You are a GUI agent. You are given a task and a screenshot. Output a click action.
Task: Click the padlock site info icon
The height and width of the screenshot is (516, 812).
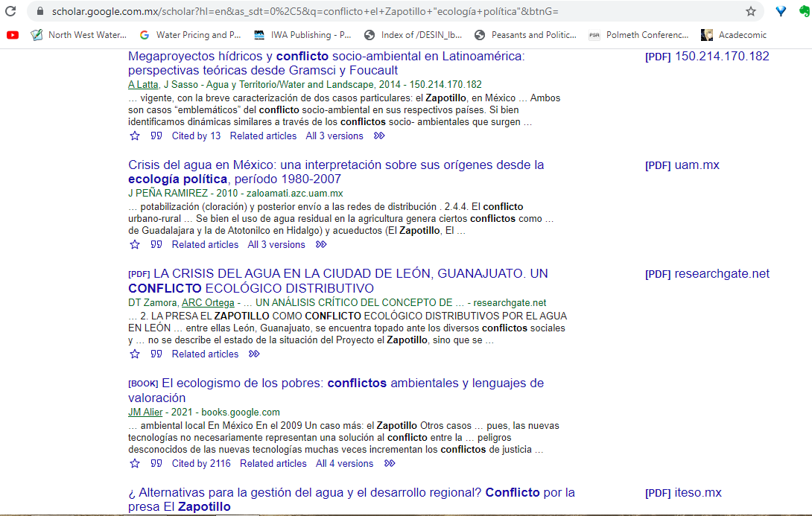40,11
